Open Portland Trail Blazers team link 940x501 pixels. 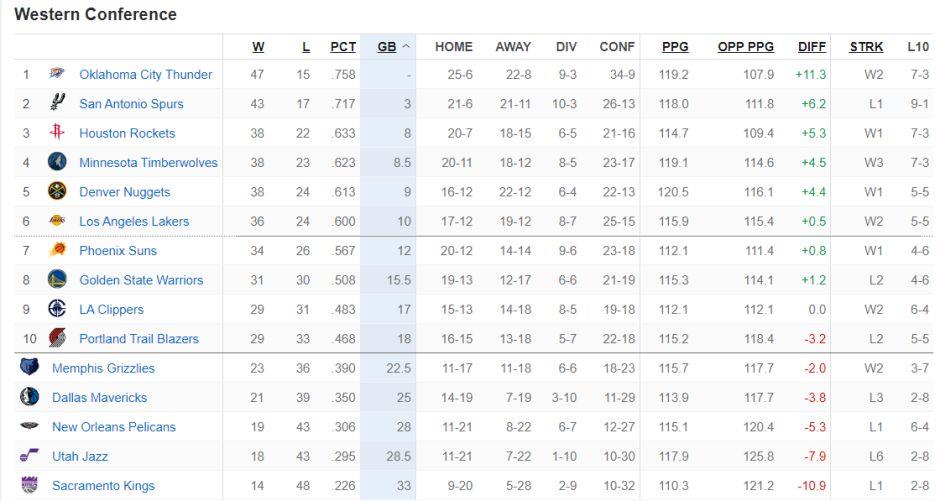[139, 339]
